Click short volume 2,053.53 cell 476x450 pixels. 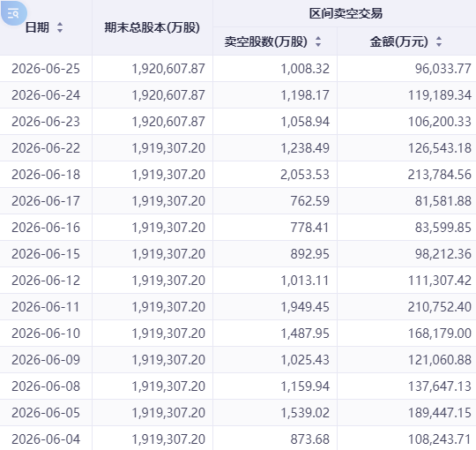pos(305,175)
